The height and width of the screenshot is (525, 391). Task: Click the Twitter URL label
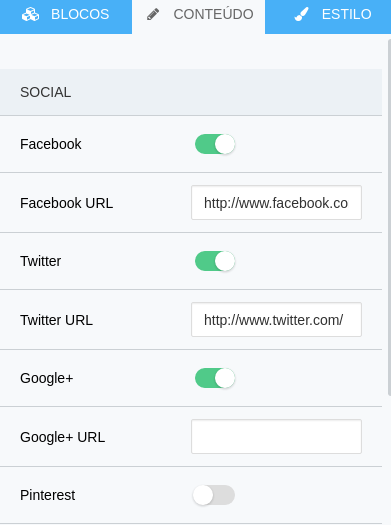[57, 320]
